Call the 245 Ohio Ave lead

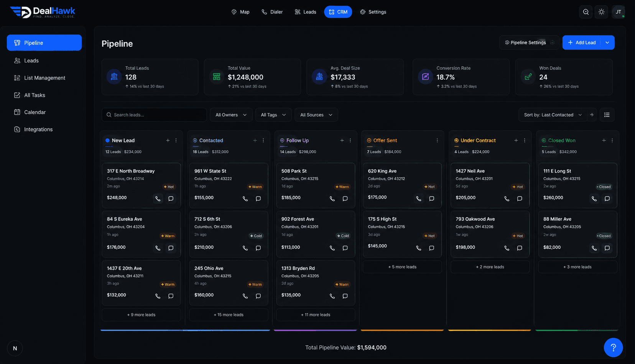coord(245,296)
